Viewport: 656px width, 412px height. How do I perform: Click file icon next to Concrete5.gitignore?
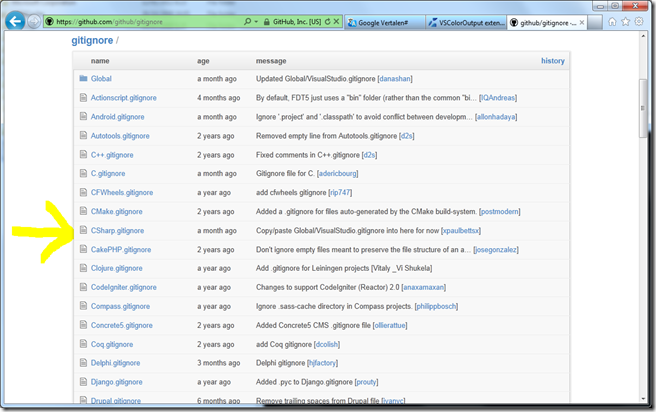[83, 325]
